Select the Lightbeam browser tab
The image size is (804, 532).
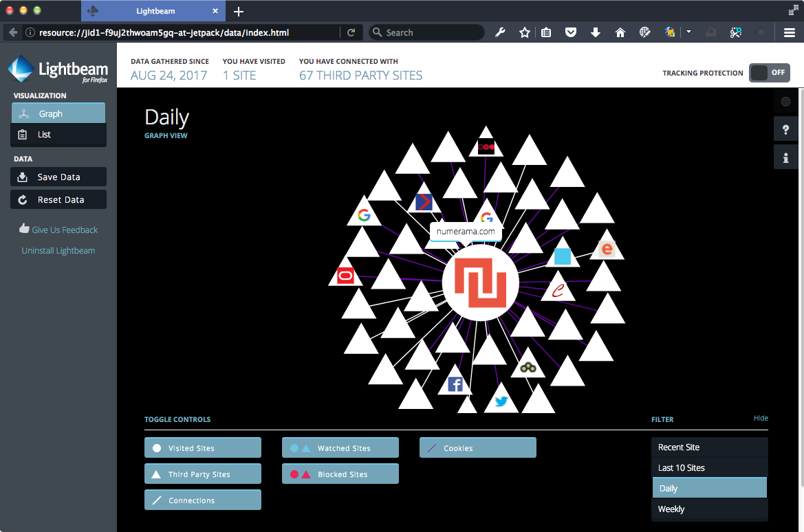(x=153, y=11)
